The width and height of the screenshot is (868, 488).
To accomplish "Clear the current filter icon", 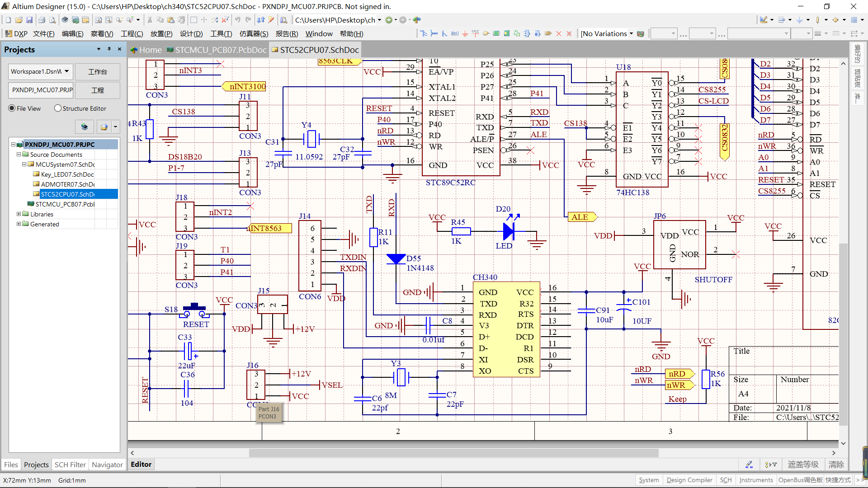I will (x=225, y=20).
